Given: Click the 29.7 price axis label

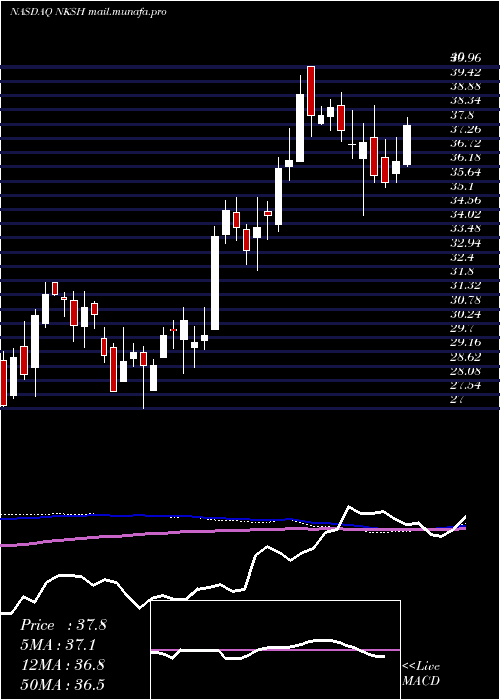Looking at the screenshot, I should click(462, 329).
